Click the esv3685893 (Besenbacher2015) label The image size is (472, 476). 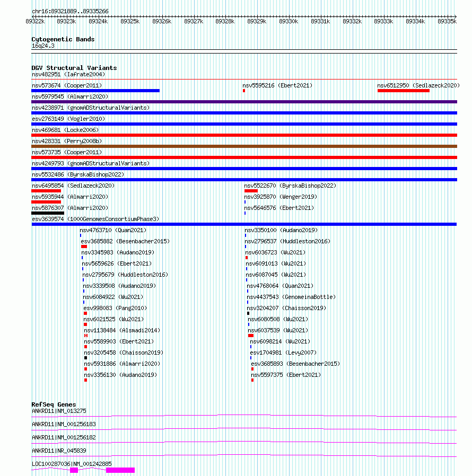point(295,364)
